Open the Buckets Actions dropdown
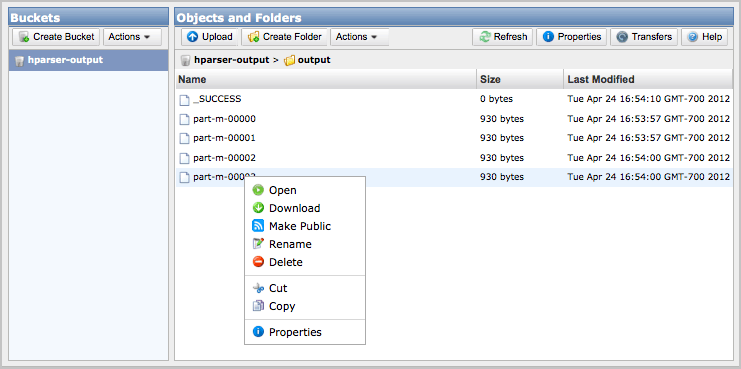741x369 pixels. [x=132, y=37]
